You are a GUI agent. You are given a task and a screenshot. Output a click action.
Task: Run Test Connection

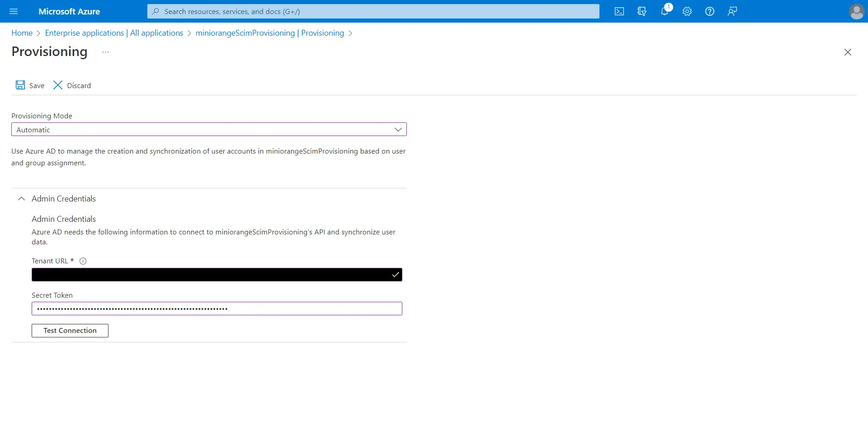pos(70,330)
